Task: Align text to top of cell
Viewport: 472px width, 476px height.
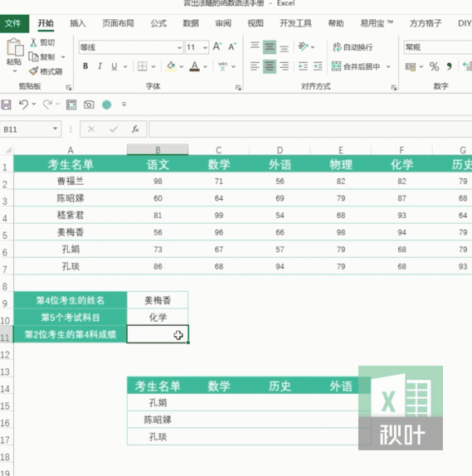Action: coord(255,46)
